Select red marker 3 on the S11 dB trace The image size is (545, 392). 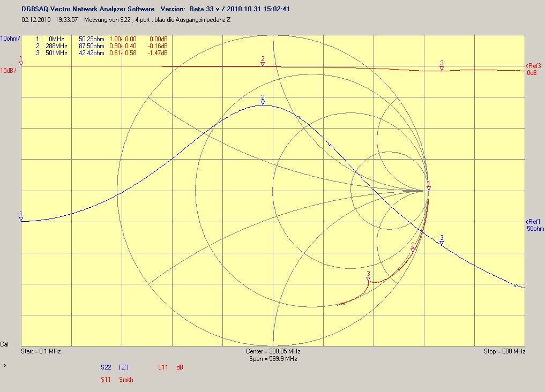[442, 66]
